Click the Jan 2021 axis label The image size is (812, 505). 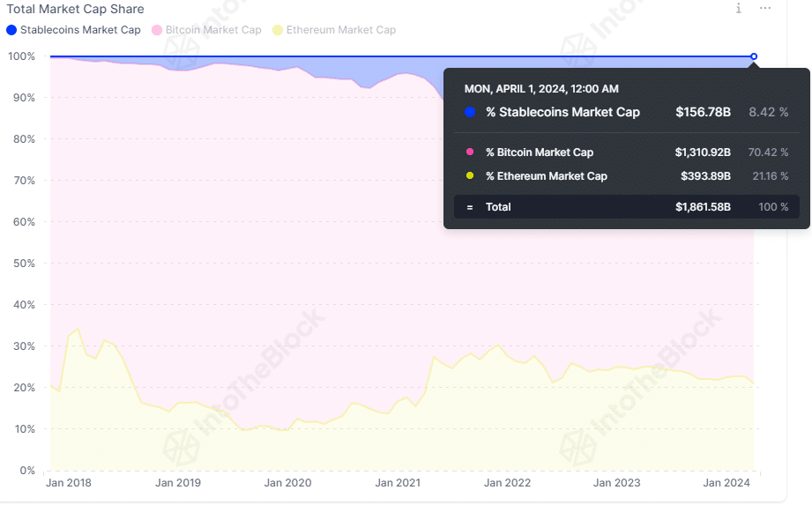(398, 483)
